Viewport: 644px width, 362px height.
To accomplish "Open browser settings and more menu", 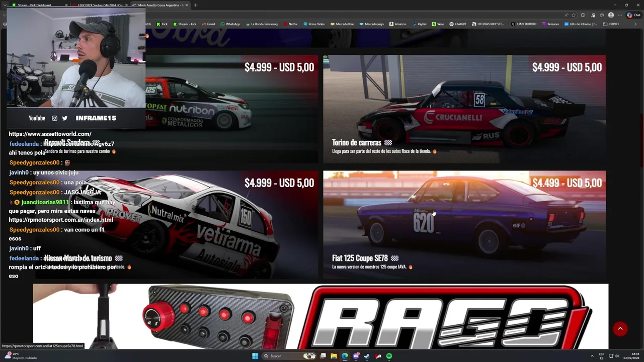I will 620,15.
